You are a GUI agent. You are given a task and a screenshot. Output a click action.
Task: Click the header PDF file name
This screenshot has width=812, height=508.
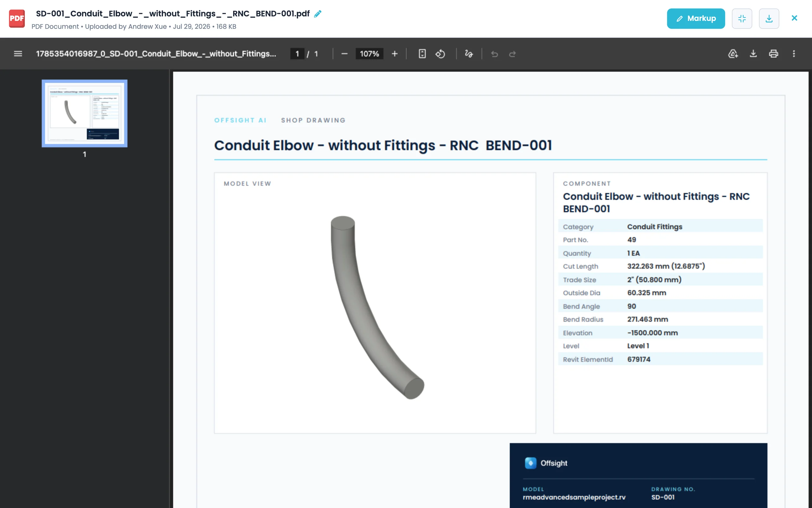tap(173, 14)
